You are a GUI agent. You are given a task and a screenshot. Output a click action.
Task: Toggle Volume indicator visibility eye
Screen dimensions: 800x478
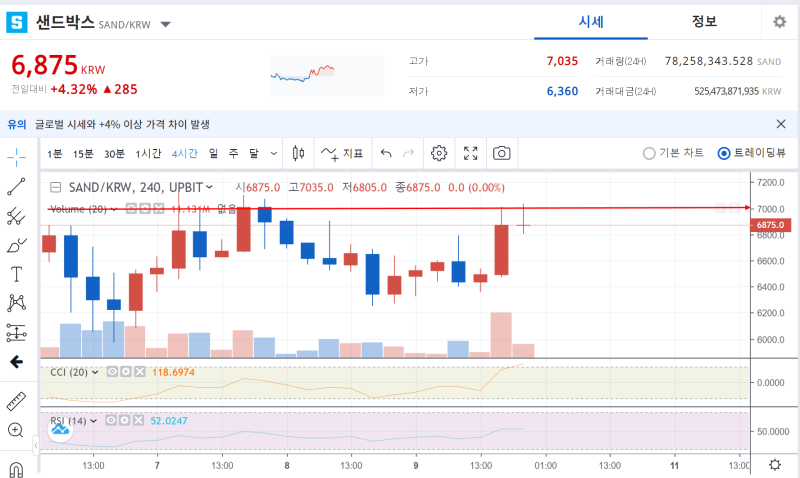132,209
